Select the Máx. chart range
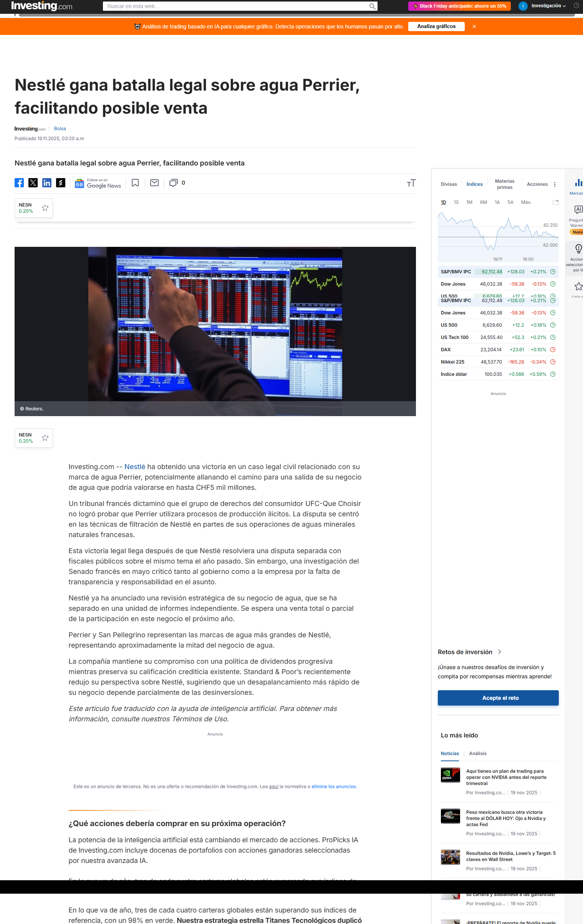The height and width of the screenshot is (924, 583). coord(526,202)
